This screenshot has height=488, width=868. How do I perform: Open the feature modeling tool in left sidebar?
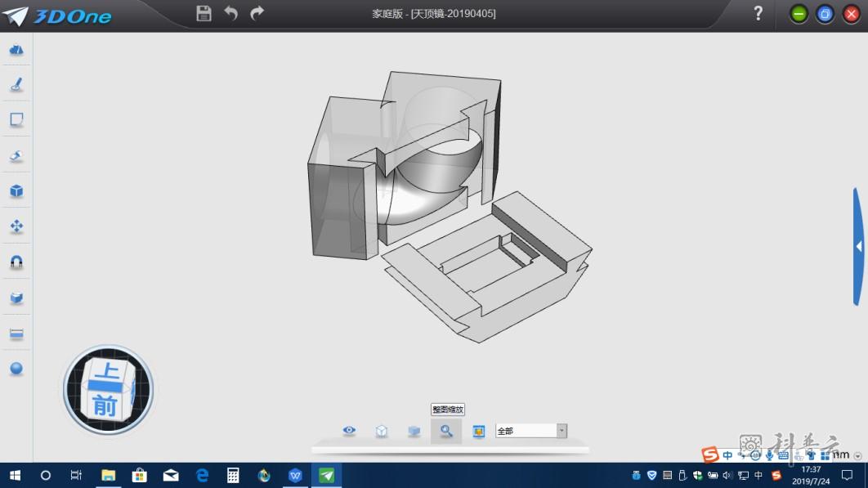pos(16,155)
